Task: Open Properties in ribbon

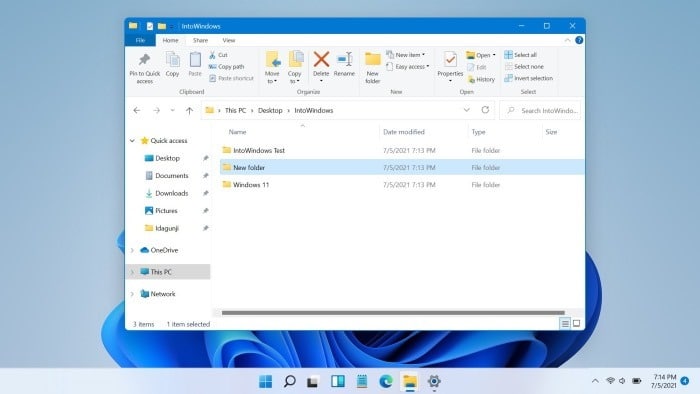Action: click(450, 67)
